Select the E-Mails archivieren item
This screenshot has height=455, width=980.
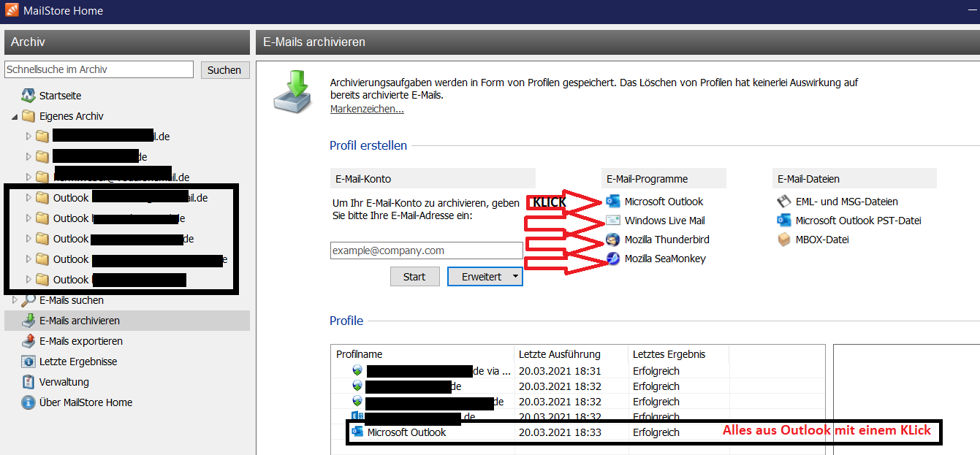pyautogui.click(x=127, y=321)
